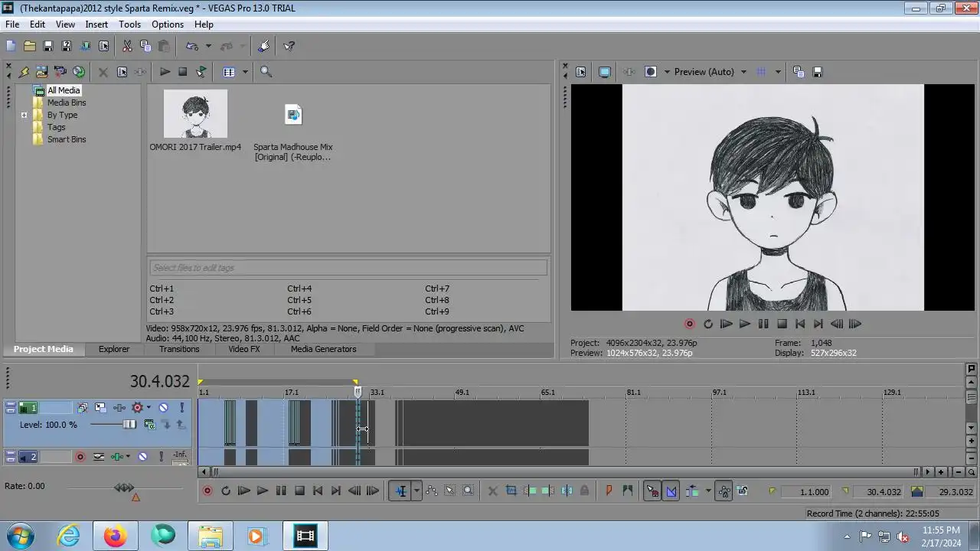The image size is (980, 551).
Task: Open Split Screen View dropdown arrow
Action: pyautogui.click(x=666, y=72)
